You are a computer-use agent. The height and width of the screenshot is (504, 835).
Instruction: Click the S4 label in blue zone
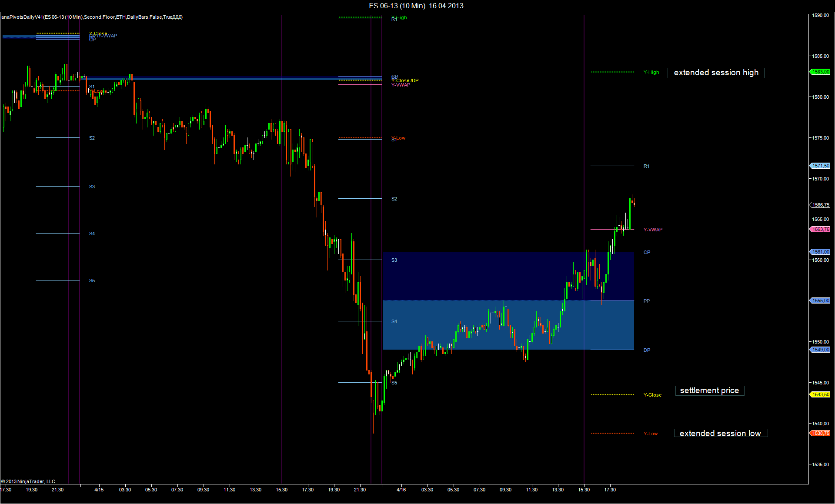(394, 321)
